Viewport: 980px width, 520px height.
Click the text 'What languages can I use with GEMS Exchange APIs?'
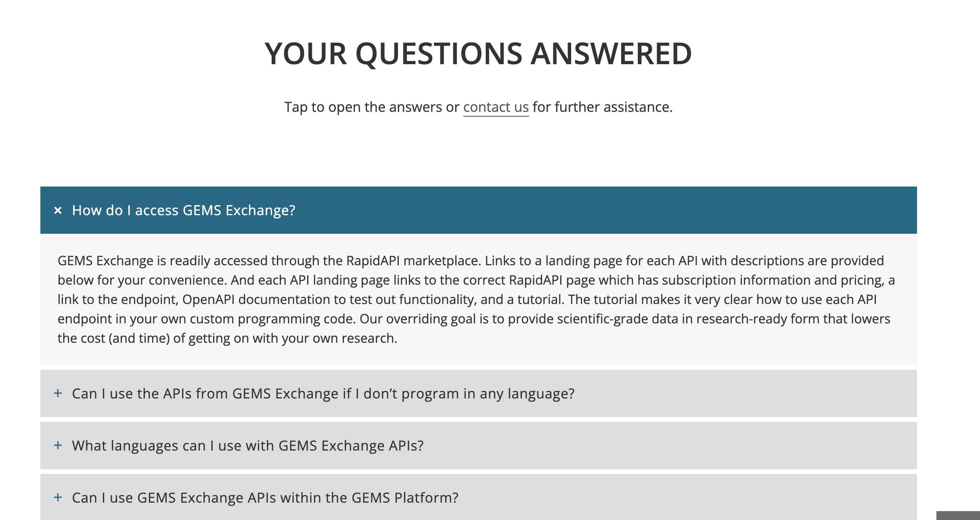point(248,446)
